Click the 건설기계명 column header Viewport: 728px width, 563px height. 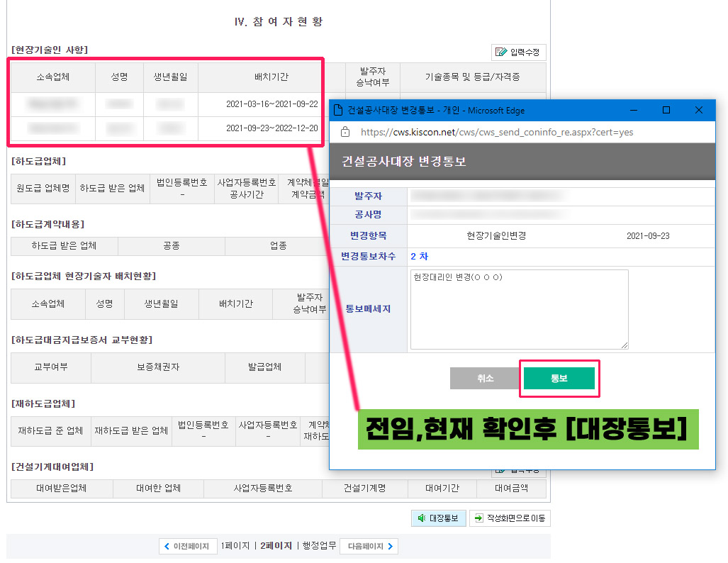(365, 489)
